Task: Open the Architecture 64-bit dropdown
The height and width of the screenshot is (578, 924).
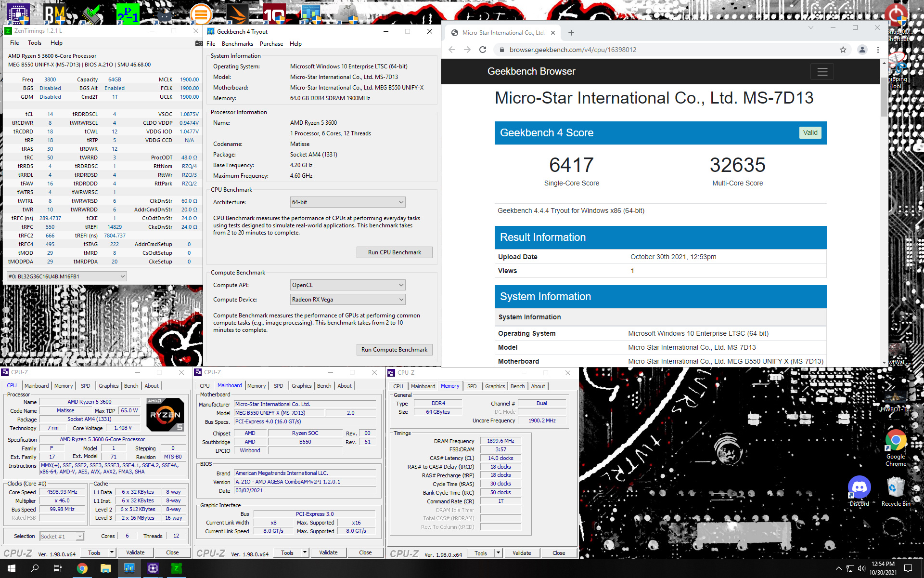Action: 347,202
